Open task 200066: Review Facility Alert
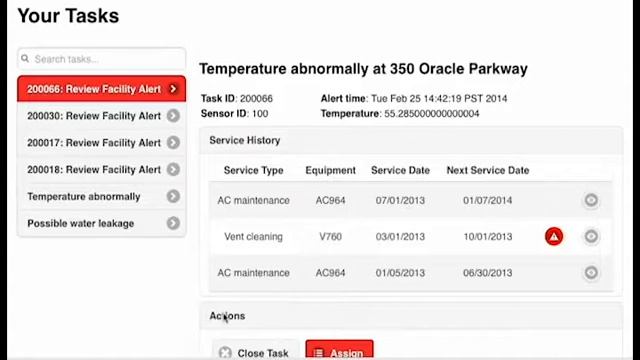This screenshot has width=640, height=360. (102, 89)
